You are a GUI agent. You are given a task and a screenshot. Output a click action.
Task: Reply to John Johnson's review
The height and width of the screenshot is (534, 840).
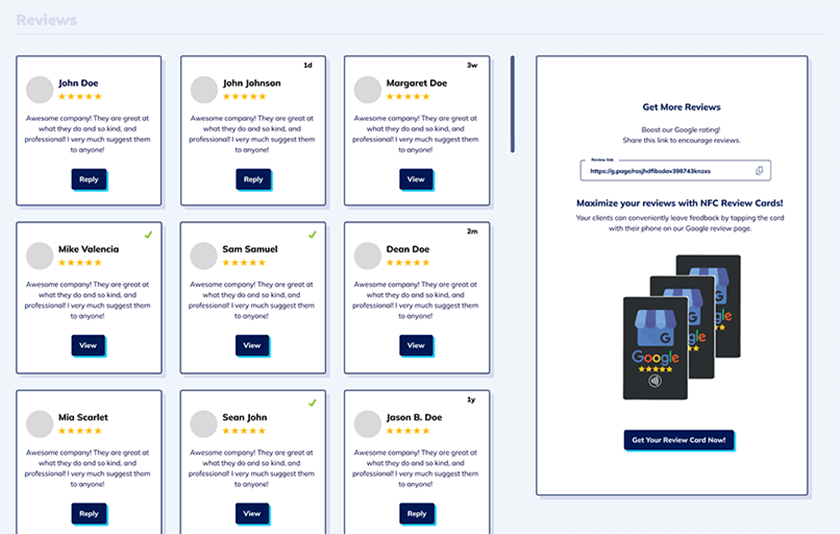(253, 179)
